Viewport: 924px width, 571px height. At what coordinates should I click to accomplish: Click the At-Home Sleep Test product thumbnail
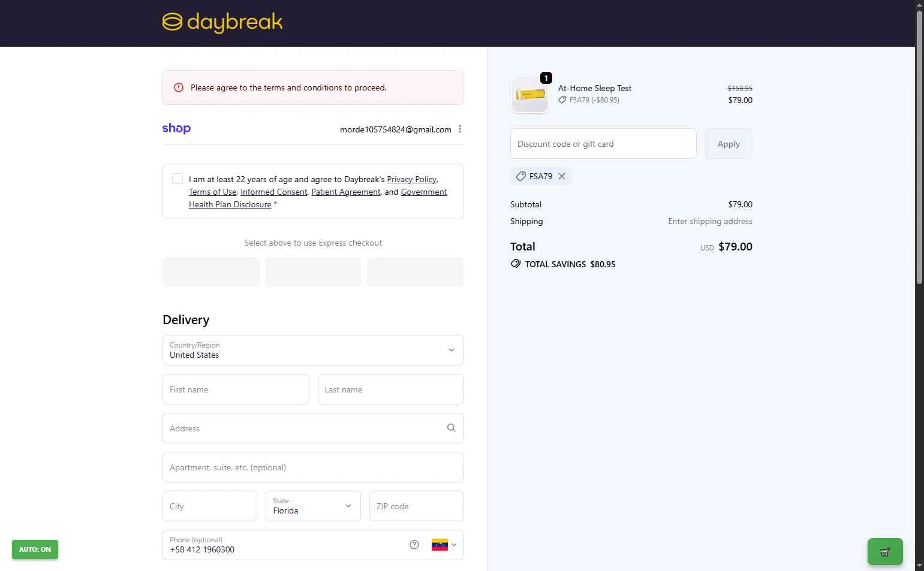pos(530,95)
